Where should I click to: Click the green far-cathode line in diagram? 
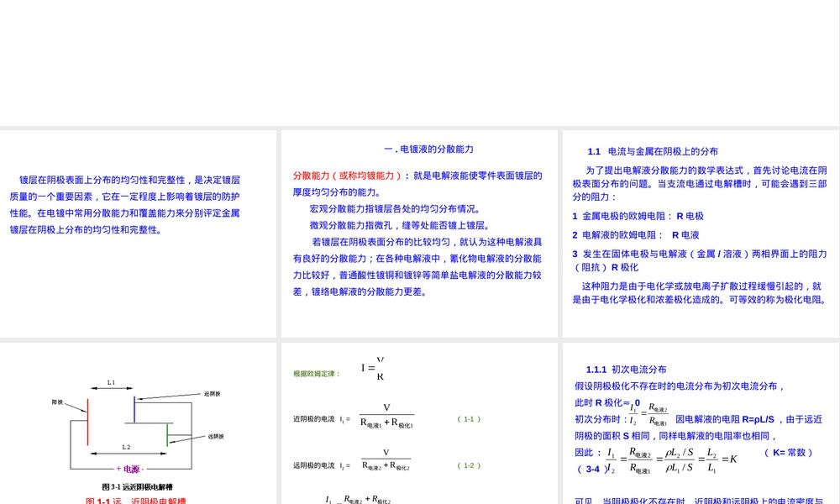[167, 435]
